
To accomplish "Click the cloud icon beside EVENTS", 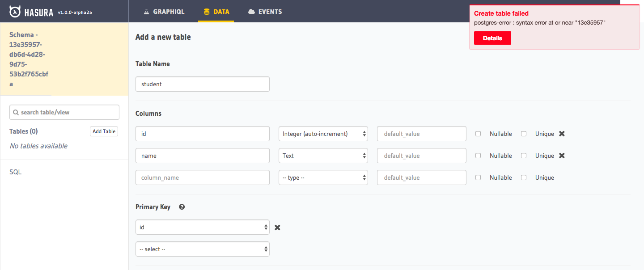I will pos(251,11).
